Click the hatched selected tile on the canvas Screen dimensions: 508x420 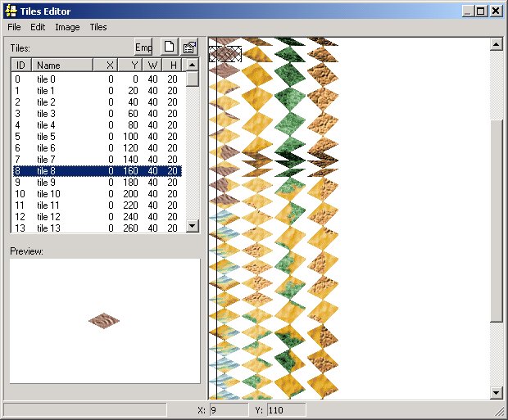point(225,54)
